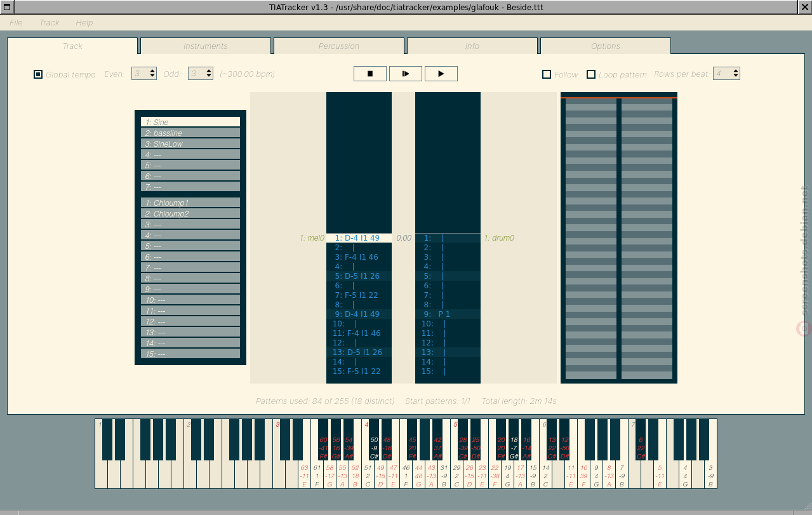Select melody row 9: D-4 I1 49

359,314
